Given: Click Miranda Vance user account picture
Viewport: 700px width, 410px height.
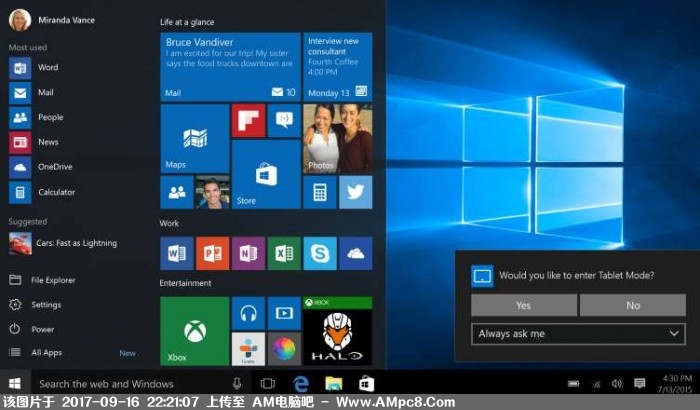Looking at the screenshot, I should click(x=20, y=20).
